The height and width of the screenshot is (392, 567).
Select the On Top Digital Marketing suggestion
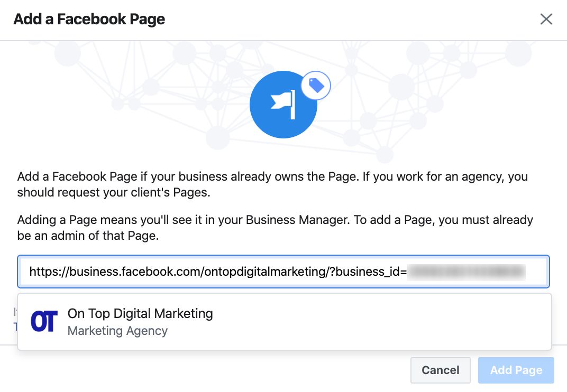[285, 322]
